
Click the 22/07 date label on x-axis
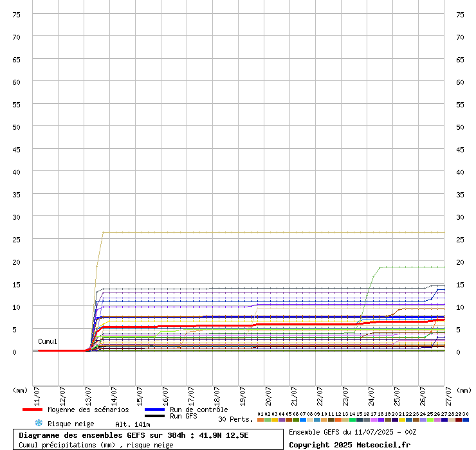coord(320,396)
